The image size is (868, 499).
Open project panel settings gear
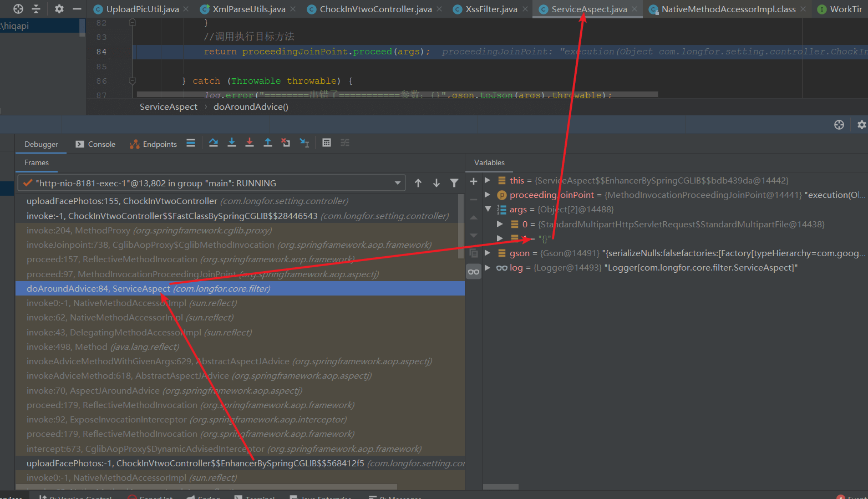[x=59, y=9]
